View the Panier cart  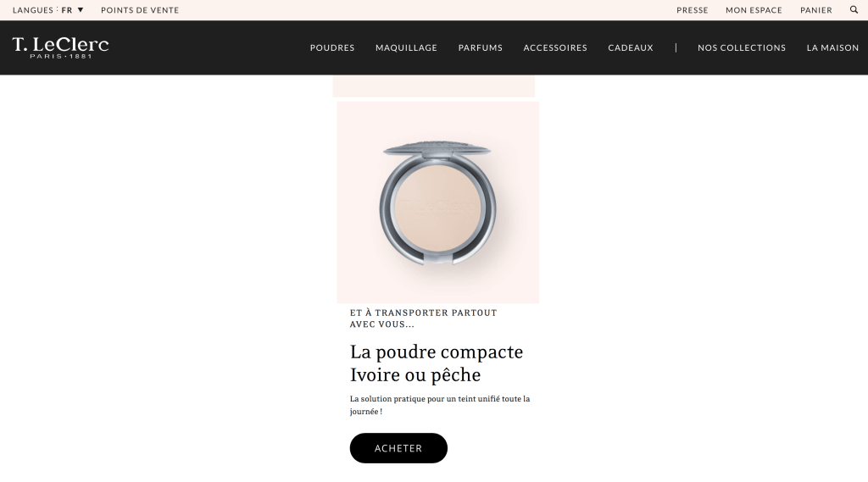[x=815, y=10]
